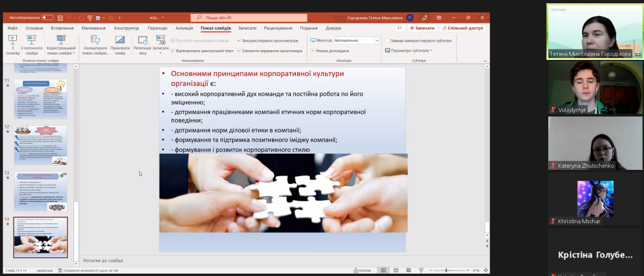This screenshot has width=644, height=276.
Task: Click the 'З поточного слайда' icon
Action: [32, 40]
